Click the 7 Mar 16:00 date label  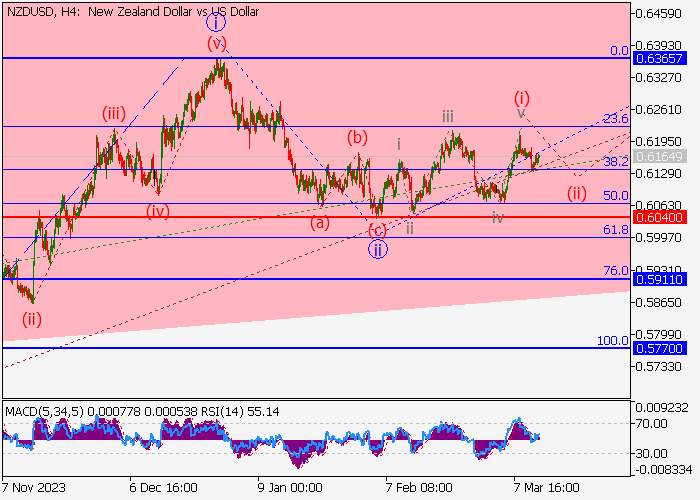tap(546, 487)
